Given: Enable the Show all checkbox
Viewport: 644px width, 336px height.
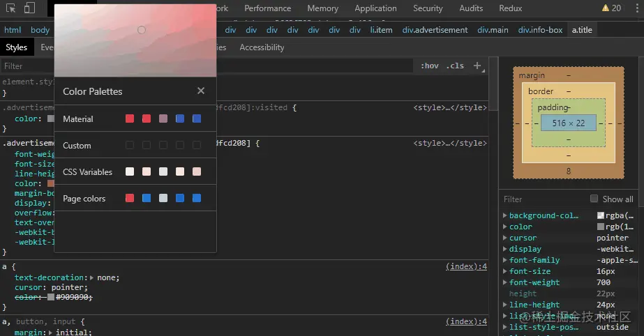Looking at the screenshot, I should 594,199.
